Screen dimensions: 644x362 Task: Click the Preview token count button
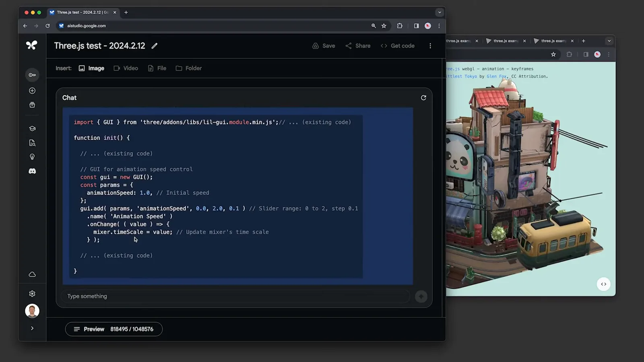point(114,329)
